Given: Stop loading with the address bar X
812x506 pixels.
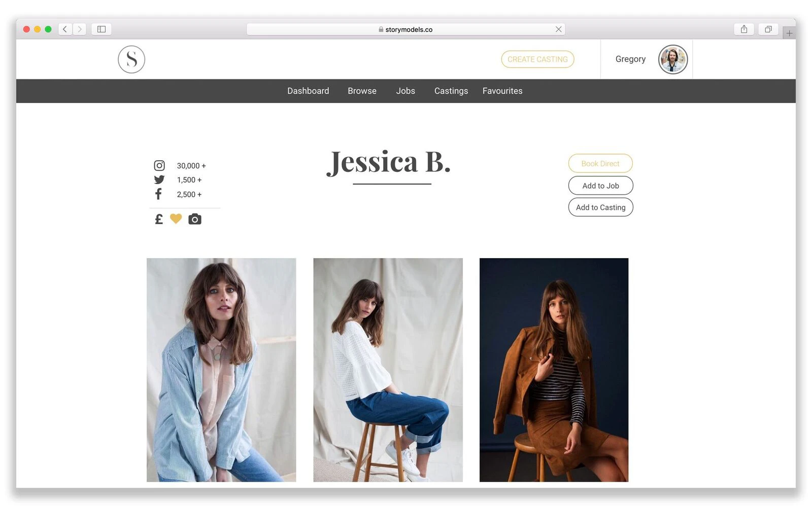Looking at the screenshot, I should click(558, 29).
